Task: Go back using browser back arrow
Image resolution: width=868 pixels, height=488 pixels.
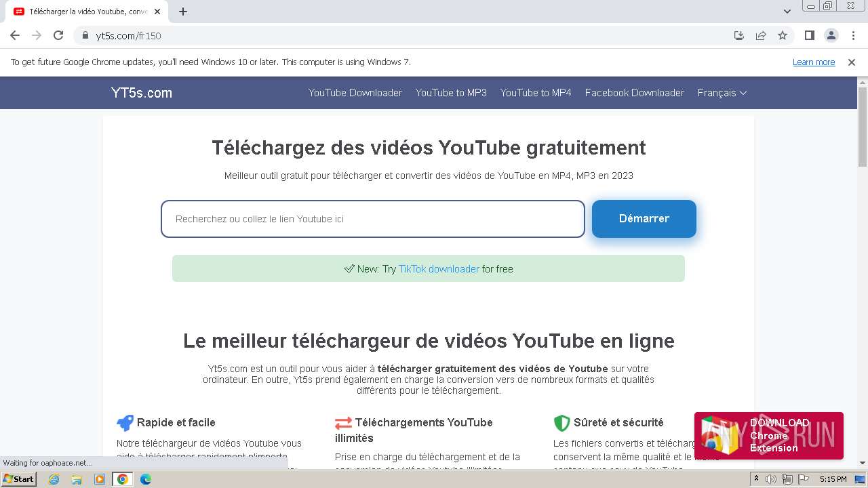Action: tap(15, 35)
